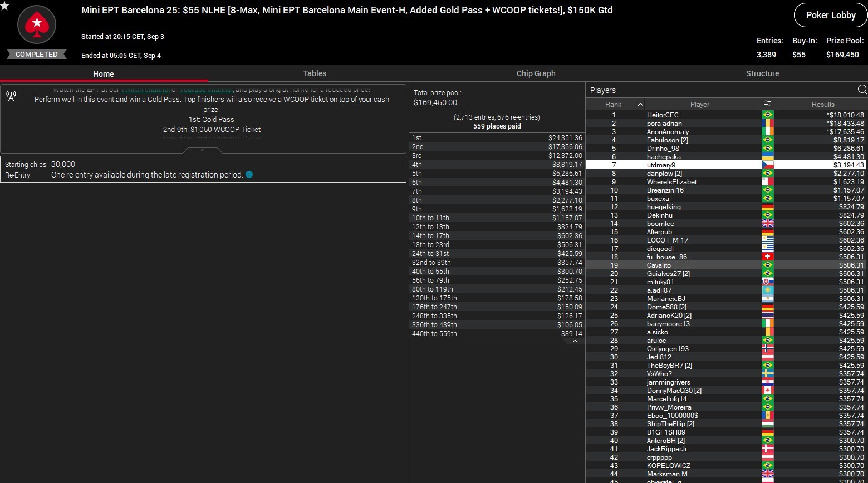Click the Germany flag for huegelking

tap(768, 206)
